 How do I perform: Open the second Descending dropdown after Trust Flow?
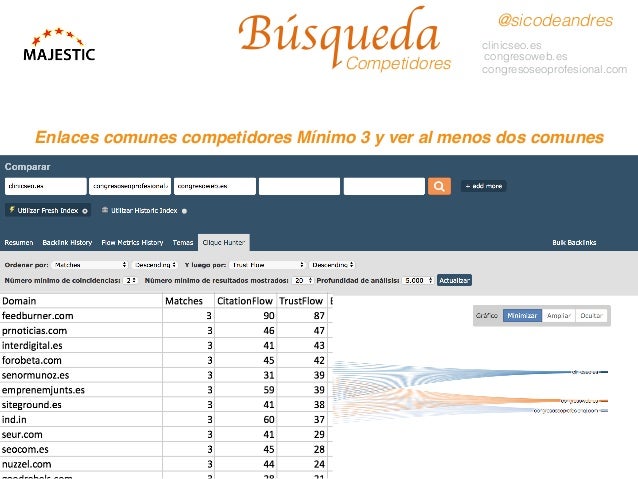[x=332, y=265]
